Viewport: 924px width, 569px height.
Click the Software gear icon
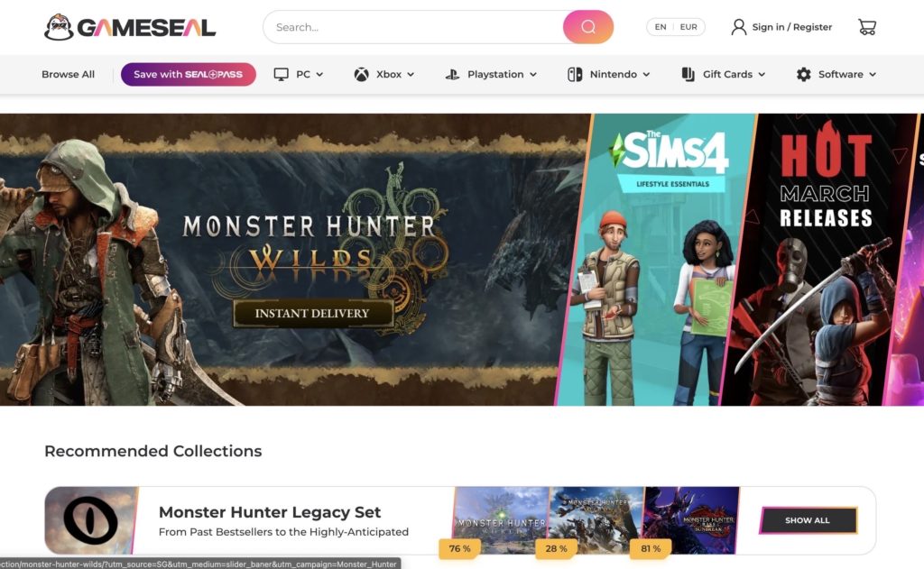point(803,74)
